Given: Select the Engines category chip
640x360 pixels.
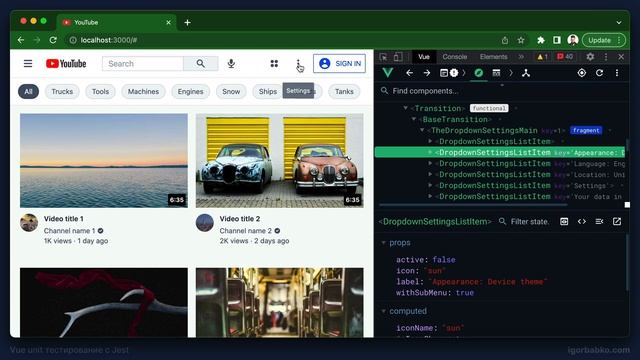Looking at the screenshot, I should point(190,91).
